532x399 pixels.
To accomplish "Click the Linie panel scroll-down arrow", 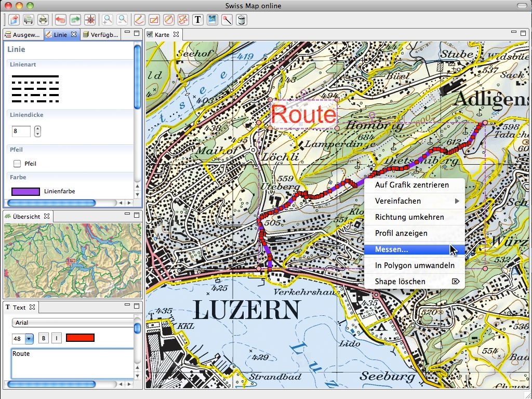I will click(x=137, y=194).
